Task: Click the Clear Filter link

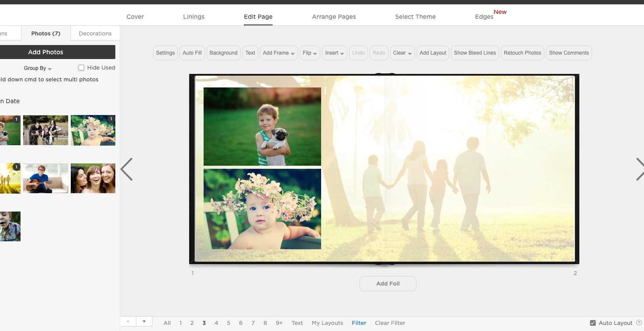Action: (390, 323)
